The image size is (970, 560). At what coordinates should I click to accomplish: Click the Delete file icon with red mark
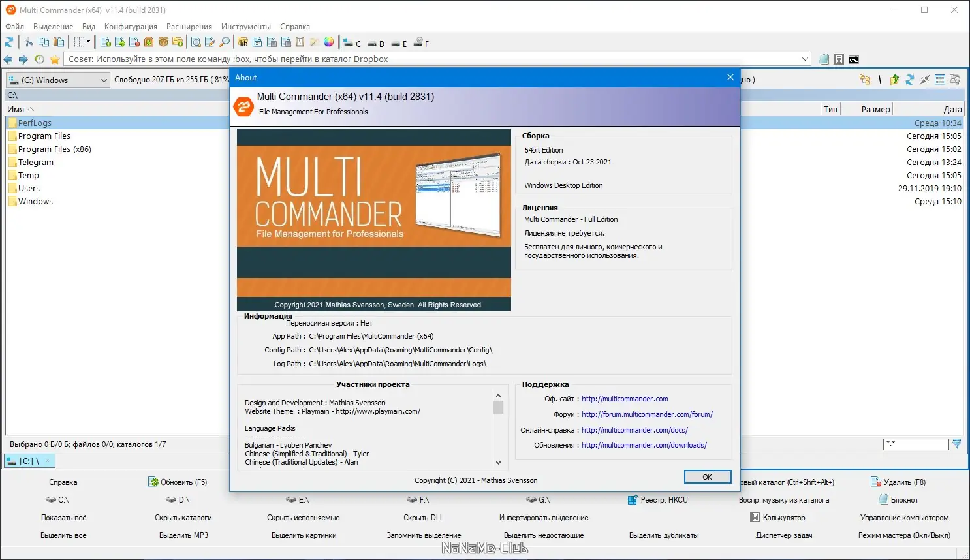pyautogui.click(x=134, y=42)
